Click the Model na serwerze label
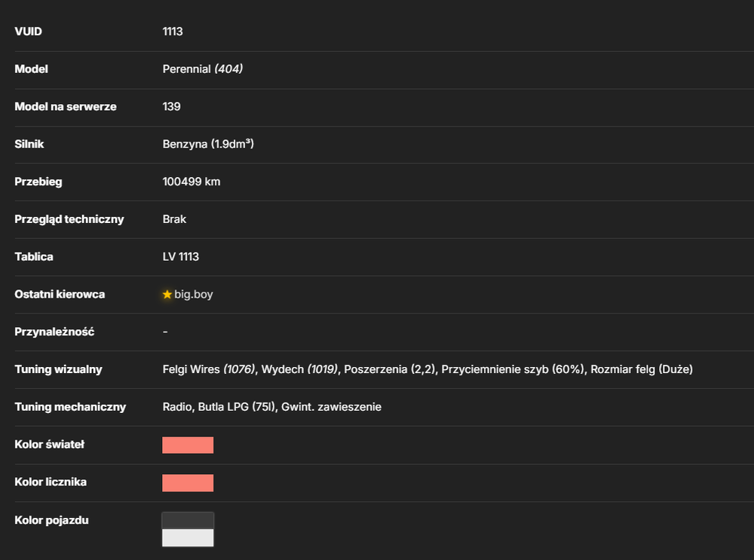Viewport: 754px width, 560px height. point(66,106)
